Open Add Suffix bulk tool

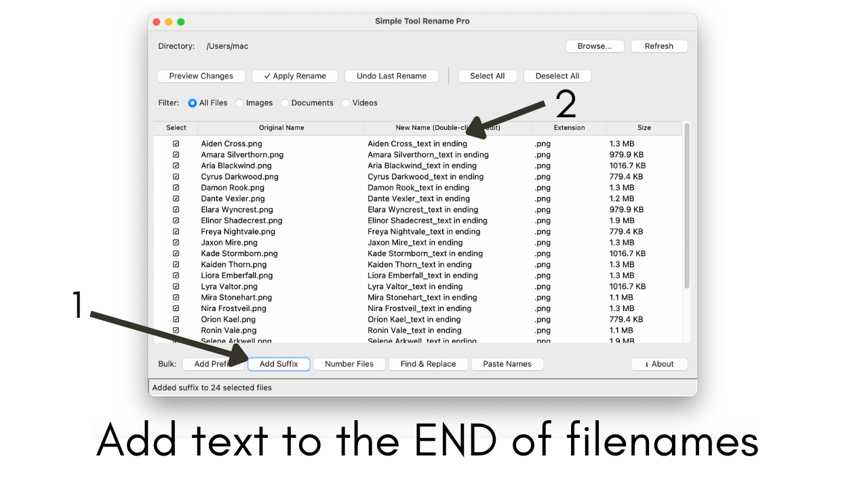point(279,364)
